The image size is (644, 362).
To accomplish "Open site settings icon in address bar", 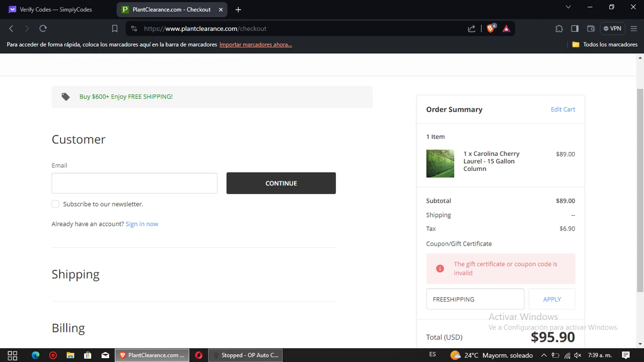I will pos(134,29).
